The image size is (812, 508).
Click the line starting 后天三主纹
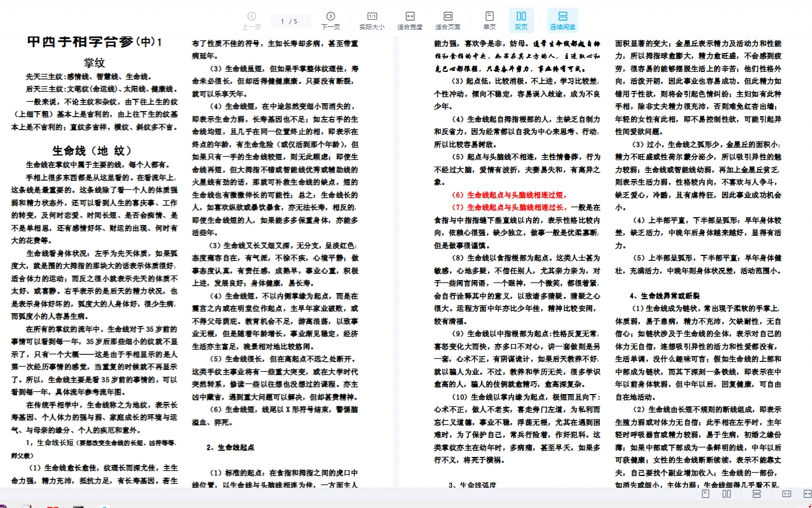coord(101,89)
